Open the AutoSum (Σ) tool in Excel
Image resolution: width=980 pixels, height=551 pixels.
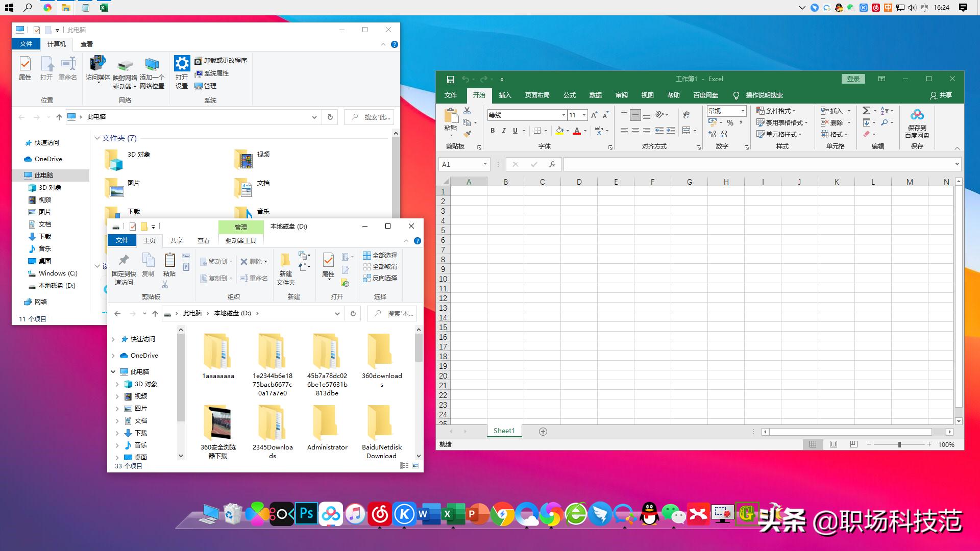point(866,110)
